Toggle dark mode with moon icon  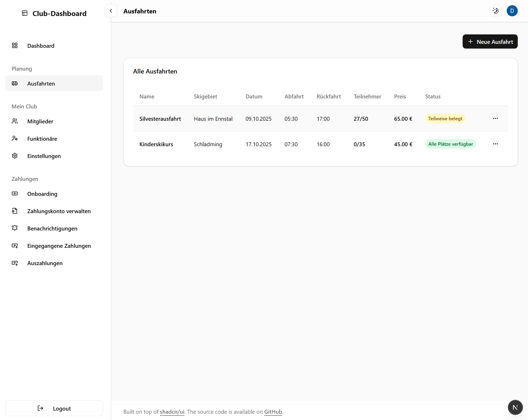pyautogui.click(x=495, y=11)
